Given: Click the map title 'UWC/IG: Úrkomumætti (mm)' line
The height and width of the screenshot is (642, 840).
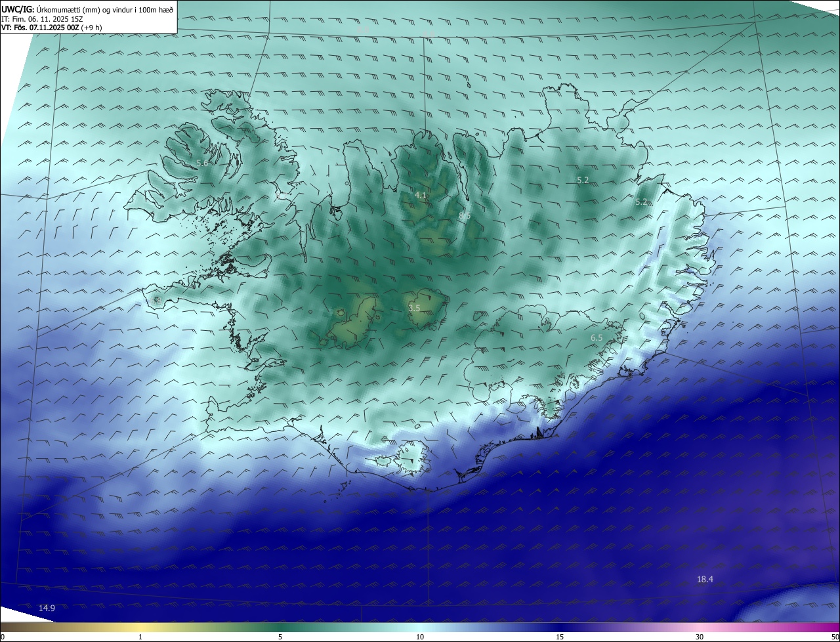Looking at the screenshot, I should click(x=87, y=10).
